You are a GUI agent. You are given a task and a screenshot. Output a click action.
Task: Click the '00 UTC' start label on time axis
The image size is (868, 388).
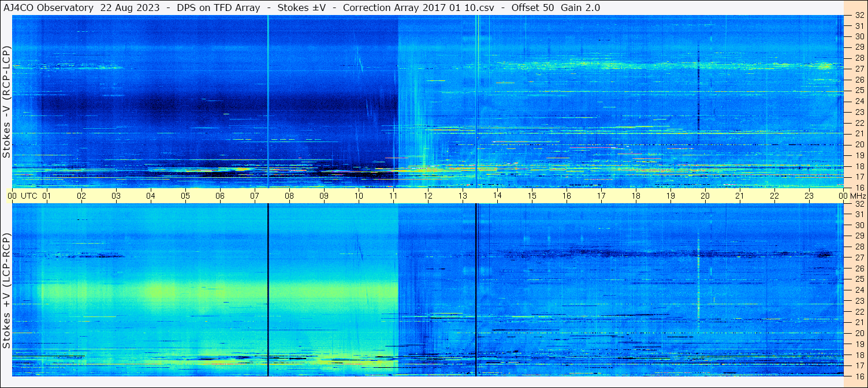[x=22, y=196]
